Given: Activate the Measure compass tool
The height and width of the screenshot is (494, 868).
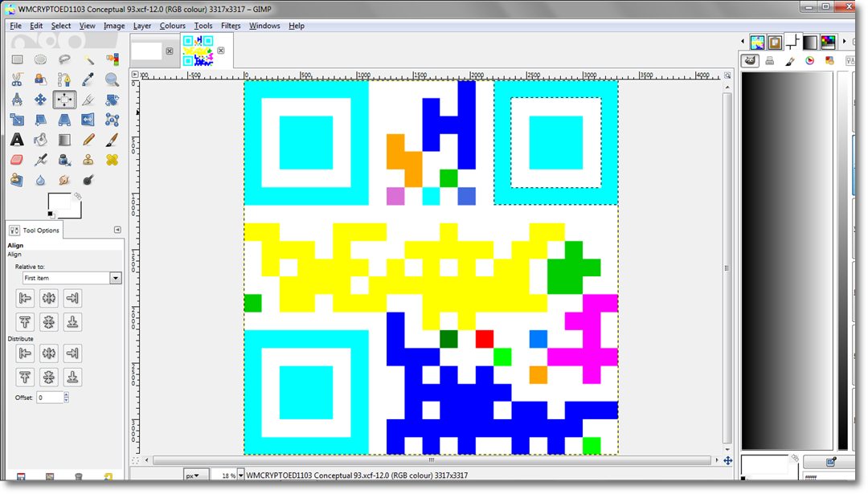Looking at the screenshot, I should 17,100.
